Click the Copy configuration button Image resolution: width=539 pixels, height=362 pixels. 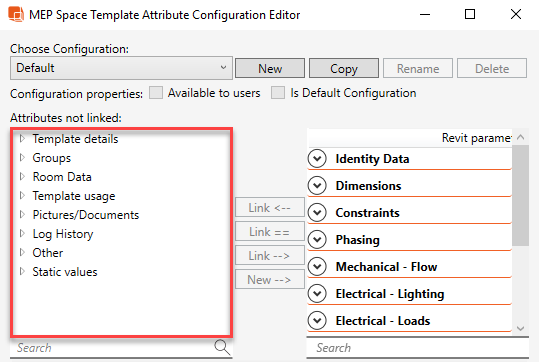(x=344, y=68)
